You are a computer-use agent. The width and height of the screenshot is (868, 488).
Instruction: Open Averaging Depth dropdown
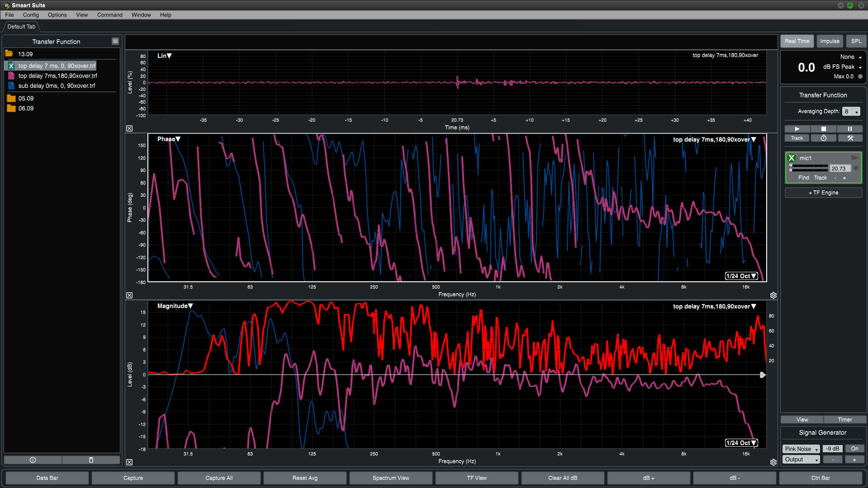pos(851,111)
